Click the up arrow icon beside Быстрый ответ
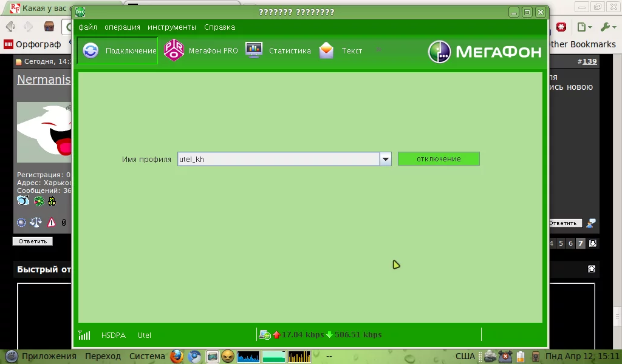This screenshot has width=622, height=364. [592, 269]
